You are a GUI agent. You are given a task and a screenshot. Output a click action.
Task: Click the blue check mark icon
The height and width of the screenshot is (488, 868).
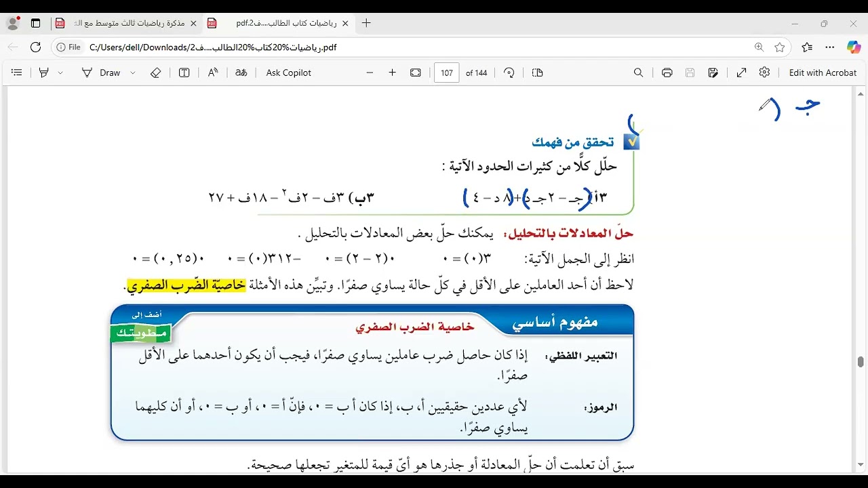[x=631, y=141]
